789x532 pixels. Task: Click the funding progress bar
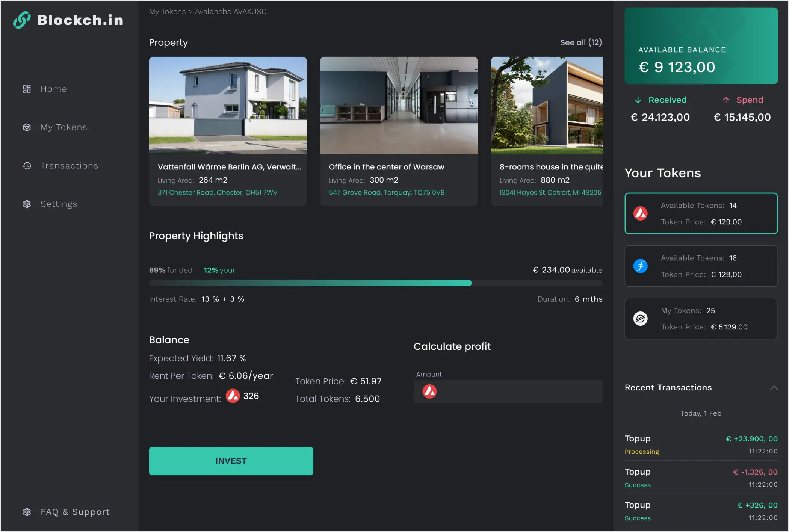376,283
